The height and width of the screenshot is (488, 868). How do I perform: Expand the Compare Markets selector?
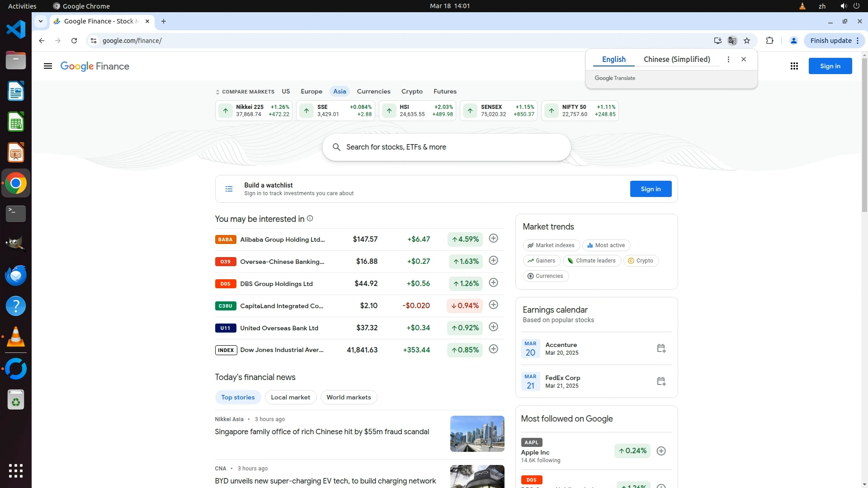point(245,92)
